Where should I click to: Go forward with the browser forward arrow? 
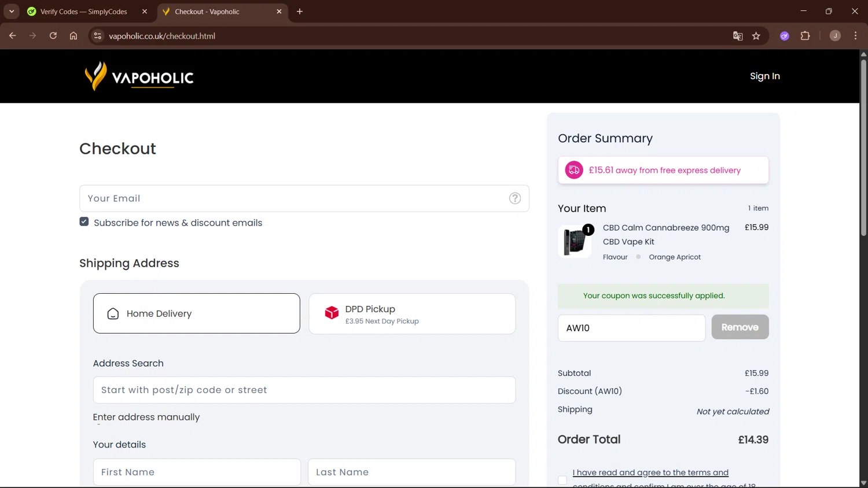pyautogui.click(x=33, y=36)
